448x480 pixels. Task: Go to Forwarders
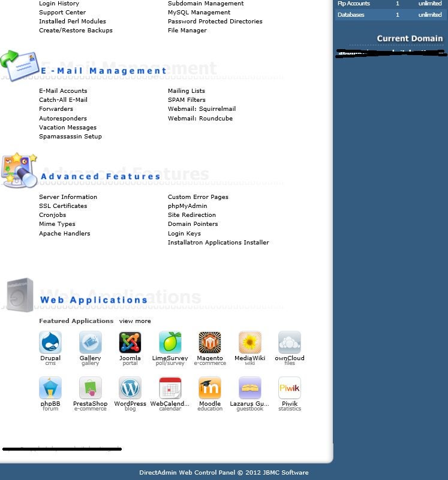[56, 108]
